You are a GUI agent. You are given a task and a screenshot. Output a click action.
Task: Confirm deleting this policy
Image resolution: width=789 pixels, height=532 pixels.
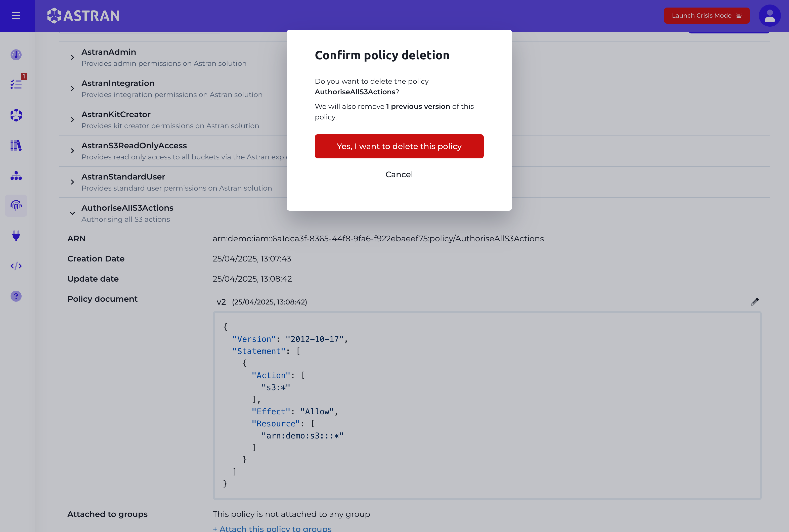[399, 146]
